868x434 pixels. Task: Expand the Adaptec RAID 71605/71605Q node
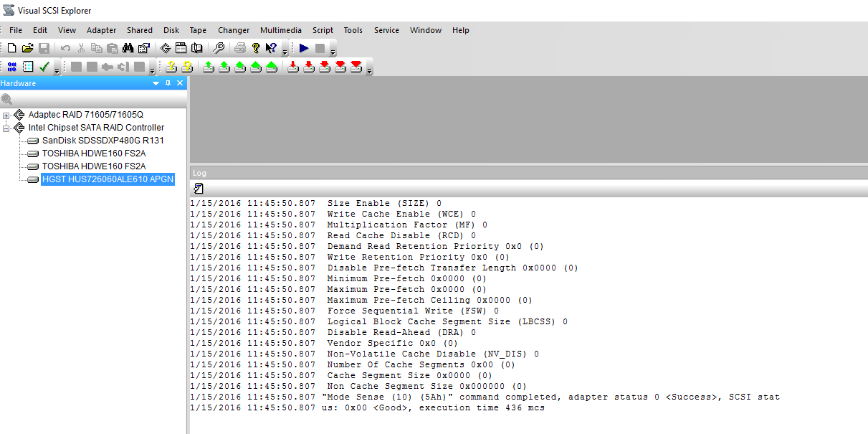6,115
